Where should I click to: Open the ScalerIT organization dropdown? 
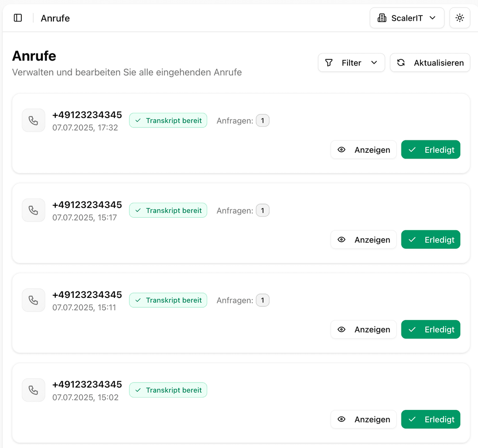click(x=407, y=18)
